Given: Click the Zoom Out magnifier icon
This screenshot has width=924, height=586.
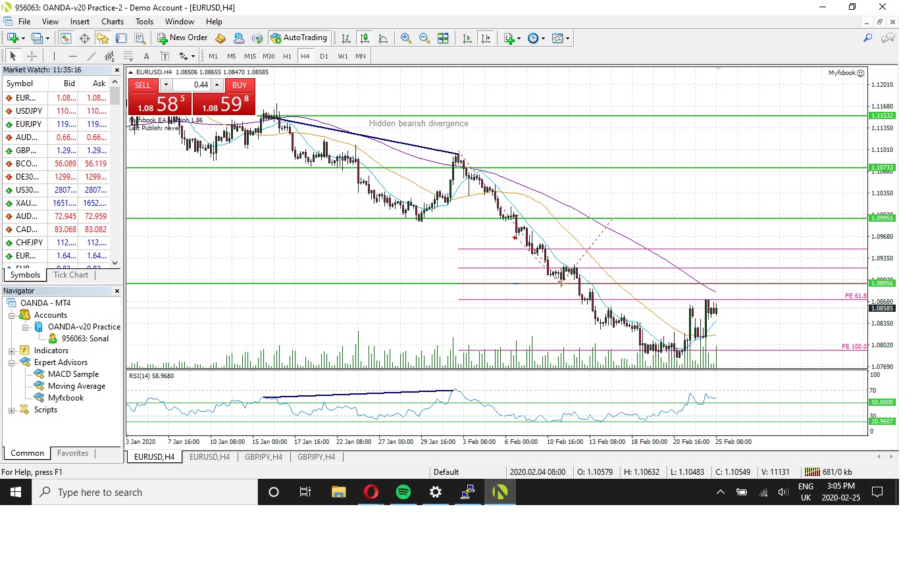Looking at the screenshot, I should pyautogui.click(x=424, y=38).
